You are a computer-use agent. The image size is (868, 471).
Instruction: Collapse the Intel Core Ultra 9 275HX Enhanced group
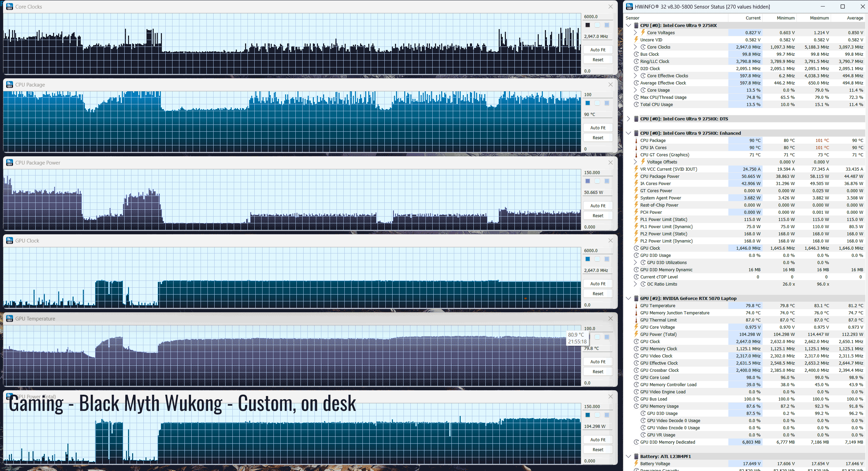628,133
